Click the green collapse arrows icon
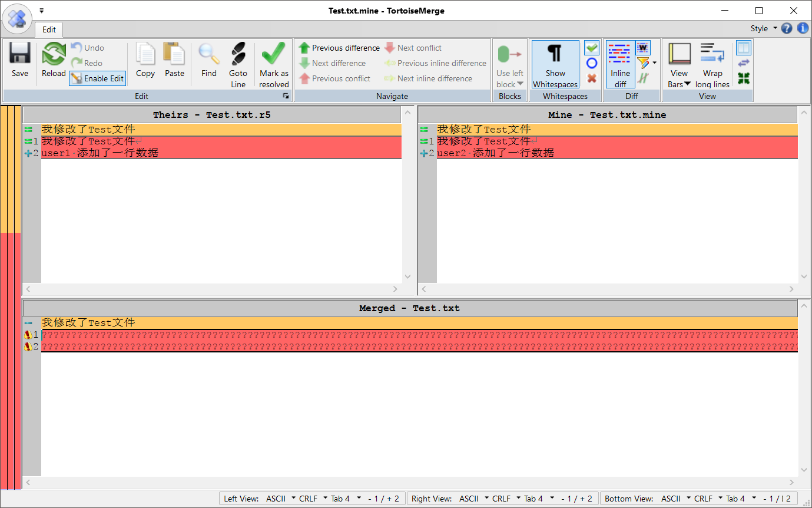Screen dimensions: 812x508 click(x=744, y=78)
